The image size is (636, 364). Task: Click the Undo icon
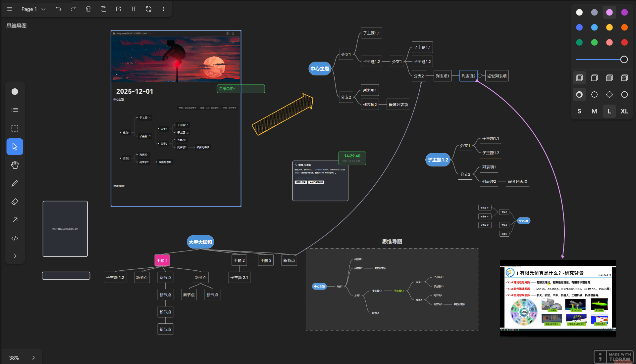click(58, 9)
